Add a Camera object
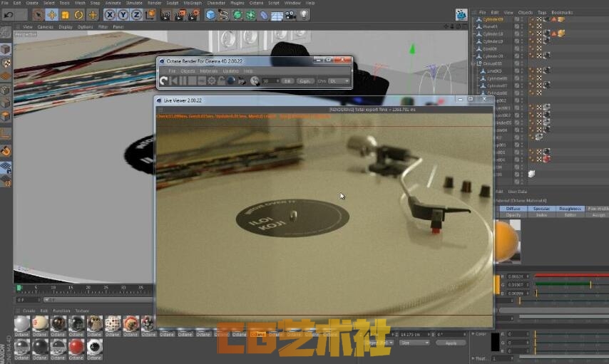The width and height of the screenshot is (609, 364). (x=290, y=15)
